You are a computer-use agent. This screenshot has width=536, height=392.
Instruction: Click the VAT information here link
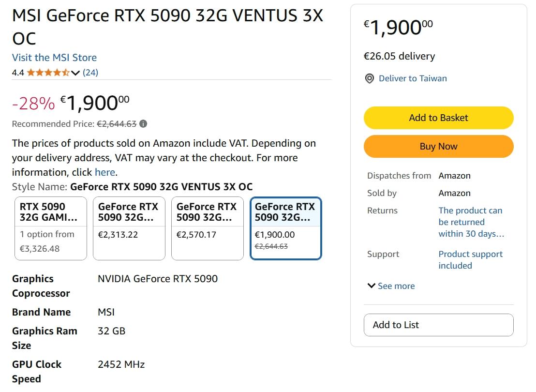[x=104, y=172]
